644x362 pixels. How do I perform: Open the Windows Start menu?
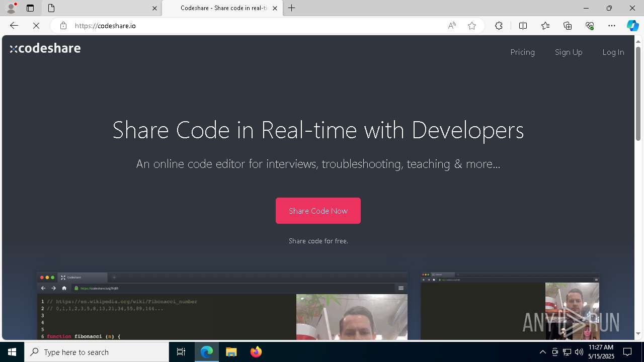click(x=12, y=352)
